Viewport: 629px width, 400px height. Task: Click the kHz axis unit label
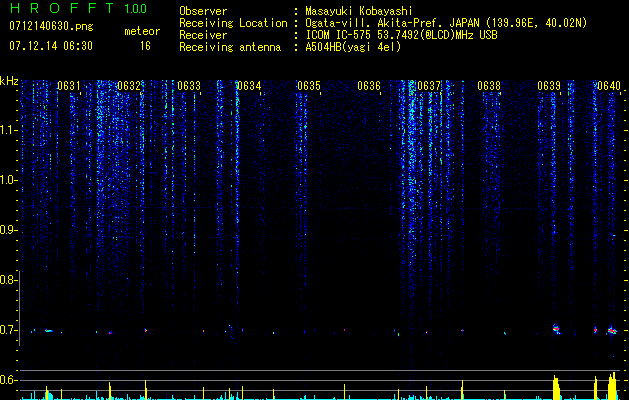pos(9,81)
